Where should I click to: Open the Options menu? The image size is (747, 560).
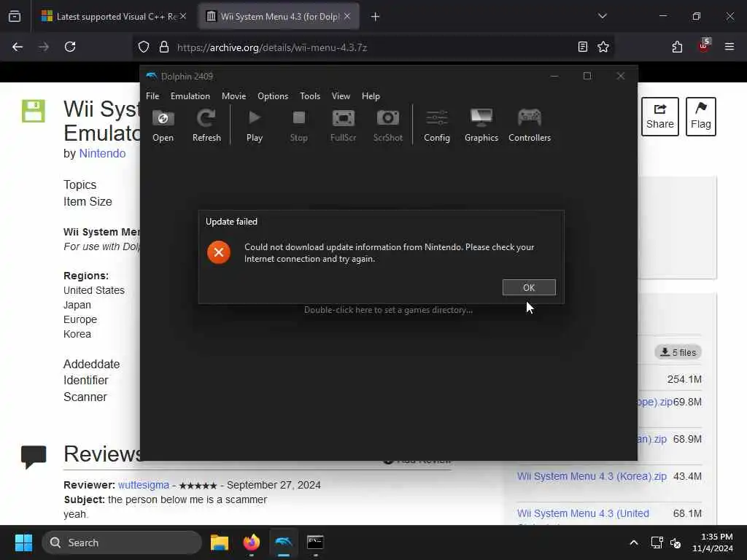(x=273, y=96)
